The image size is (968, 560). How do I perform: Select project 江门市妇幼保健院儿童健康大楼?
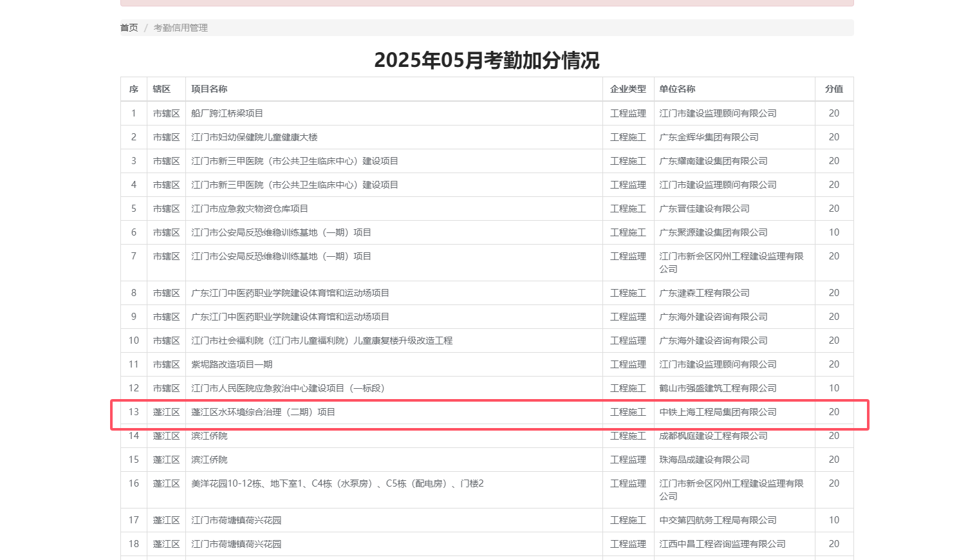(x=254, y=137)
